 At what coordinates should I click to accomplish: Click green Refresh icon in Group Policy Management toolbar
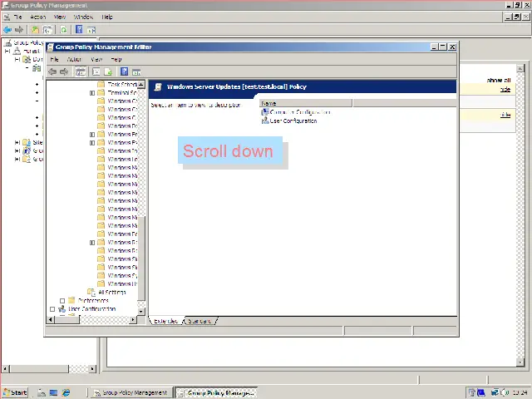coord(63,30)
